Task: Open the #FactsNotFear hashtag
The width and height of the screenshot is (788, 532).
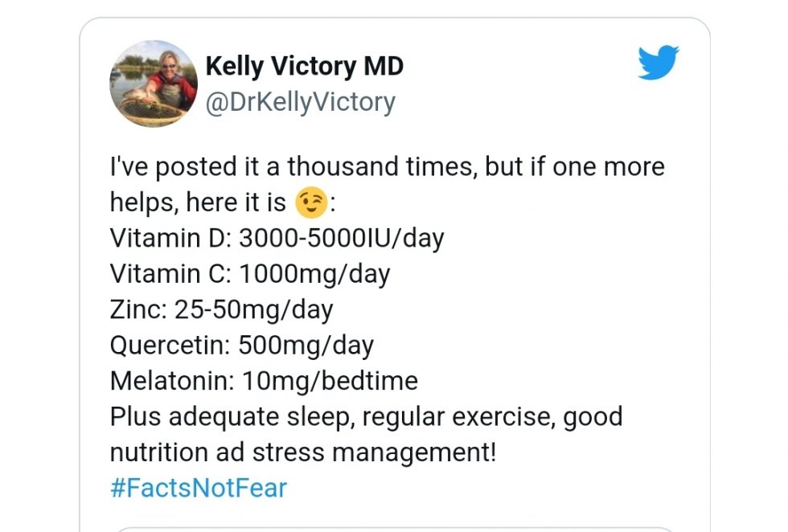Action: tap(196, 487)
